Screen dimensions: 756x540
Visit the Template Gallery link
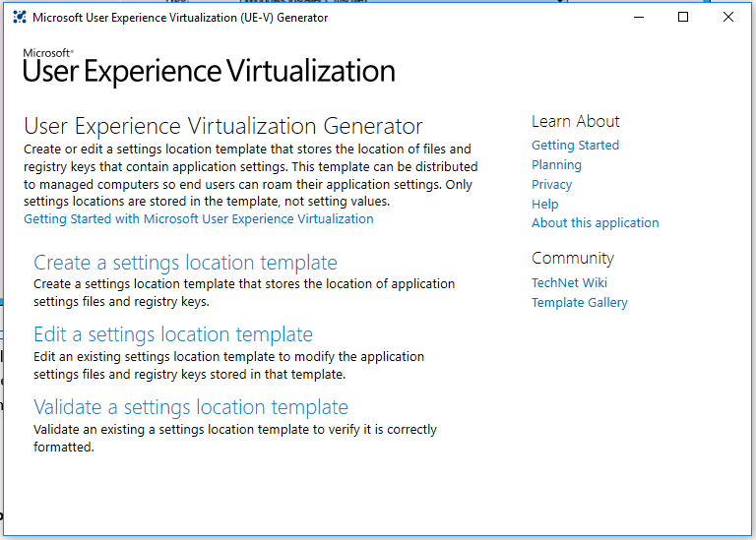tap(580, 303)
